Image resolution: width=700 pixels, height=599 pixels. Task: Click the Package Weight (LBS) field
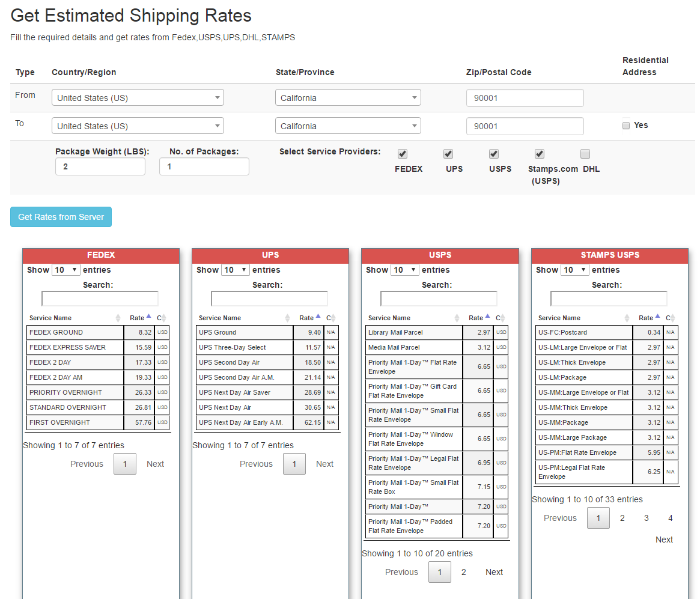point(100,166)
